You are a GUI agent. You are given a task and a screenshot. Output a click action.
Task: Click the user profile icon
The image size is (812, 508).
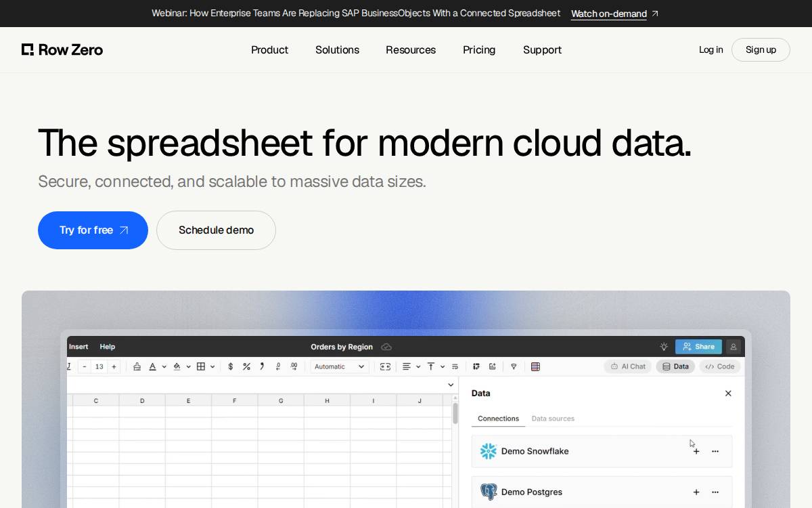pos(733,347)
